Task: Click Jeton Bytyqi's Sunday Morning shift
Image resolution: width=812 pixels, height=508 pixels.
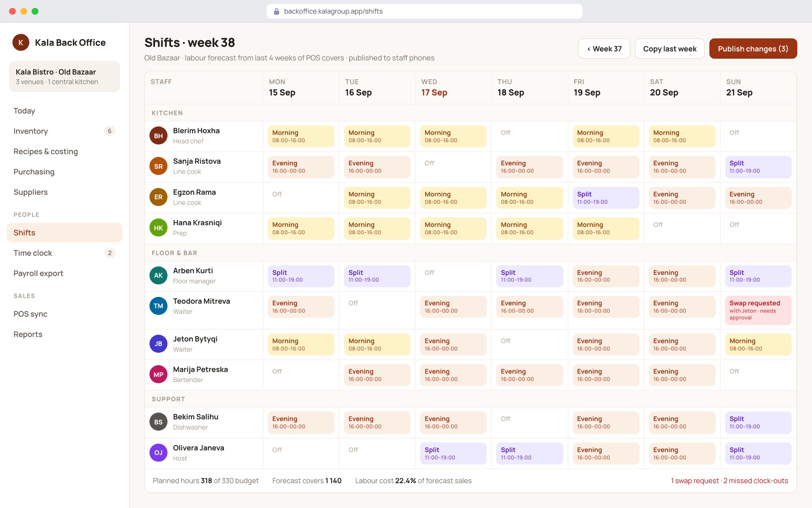Action: click(x=758, y=344)
